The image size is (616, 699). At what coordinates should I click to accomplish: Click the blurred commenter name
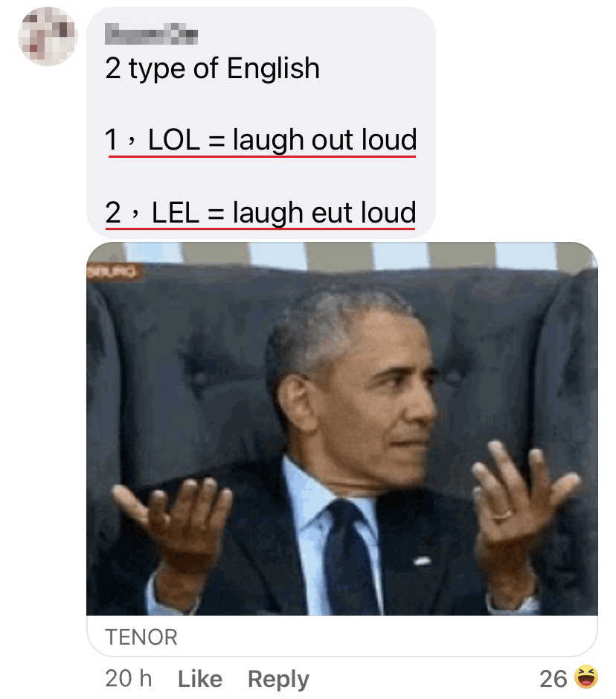(x=152, y=34)
